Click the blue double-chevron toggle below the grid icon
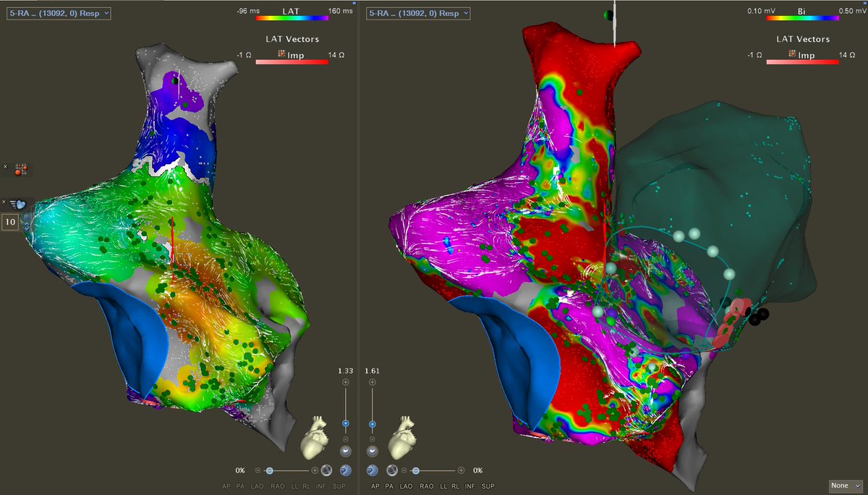The width and height of the screenshot is (868, 495). [27, 226]
